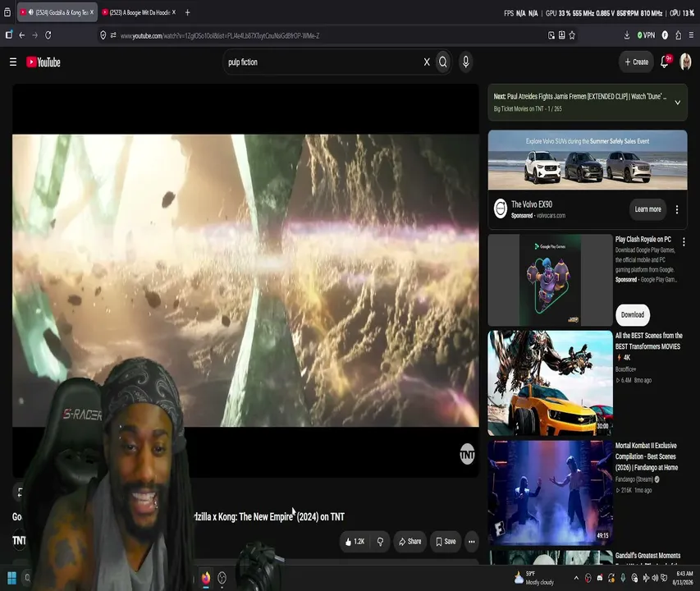Click Learn more on Volvo ad
Screen dimensions: 700x591
[x=647, y=209]
